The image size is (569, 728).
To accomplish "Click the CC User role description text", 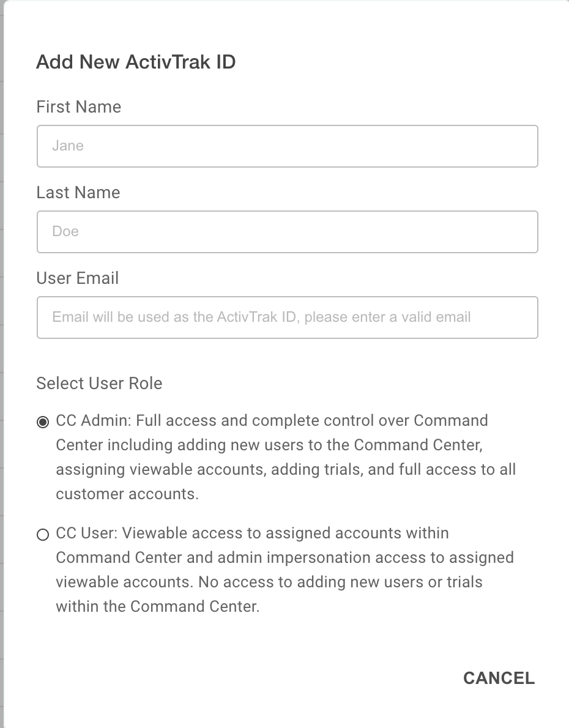I will point(284,570).
